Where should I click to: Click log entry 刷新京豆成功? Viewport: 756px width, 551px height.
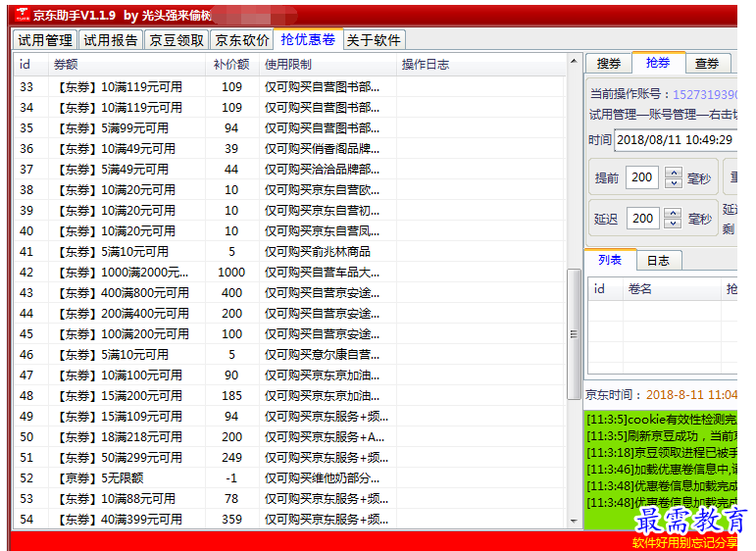tap(662, 436)
